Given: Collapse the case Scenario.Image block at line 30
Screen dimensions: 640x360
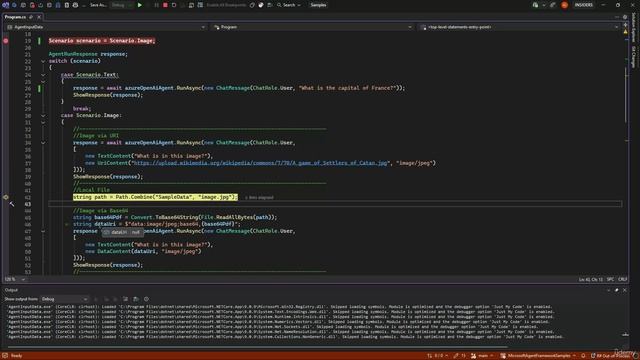Looking at the screenshot, I should point(43,116).
